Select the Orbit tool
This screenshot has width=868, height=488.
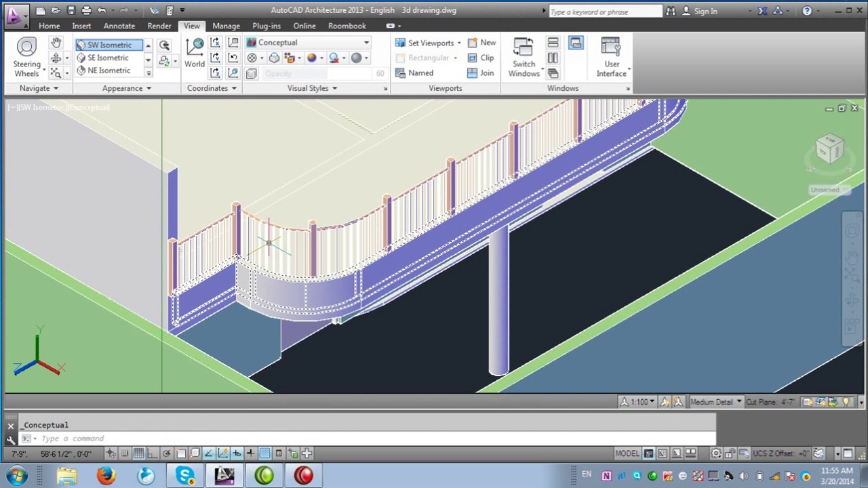tap(56, 58)
